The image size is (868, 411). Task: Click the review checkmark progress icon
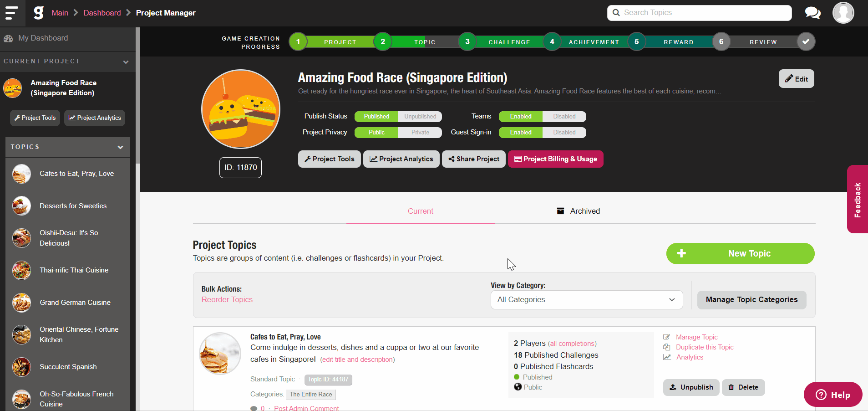806,41
